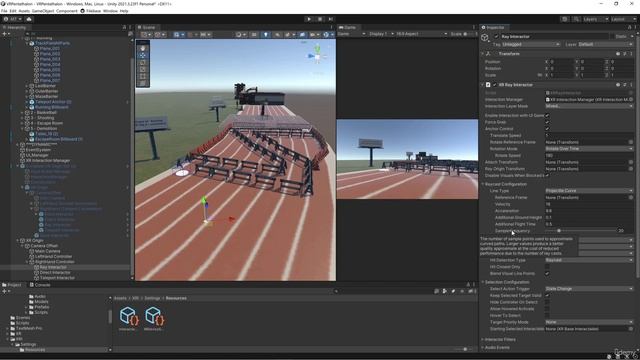Open the Tag dropdown
The width and height of the screenshot is (640, 360).
click(x=531, y=44)
